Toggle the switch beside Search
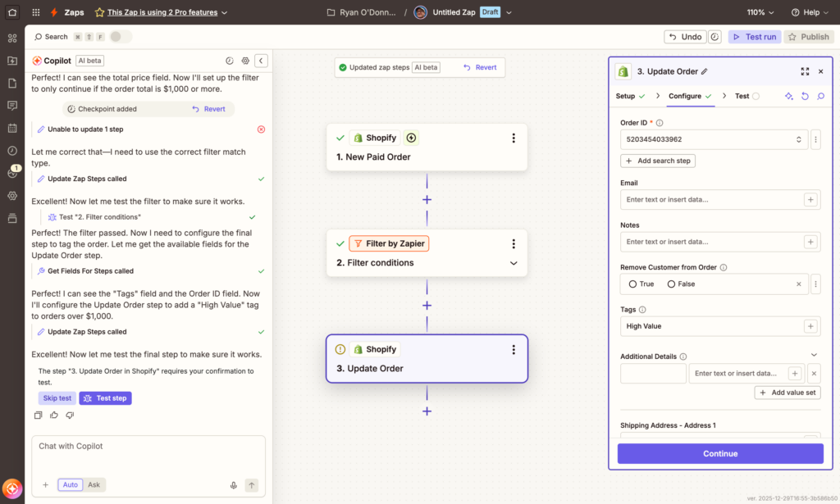 (x=120, y=37)
